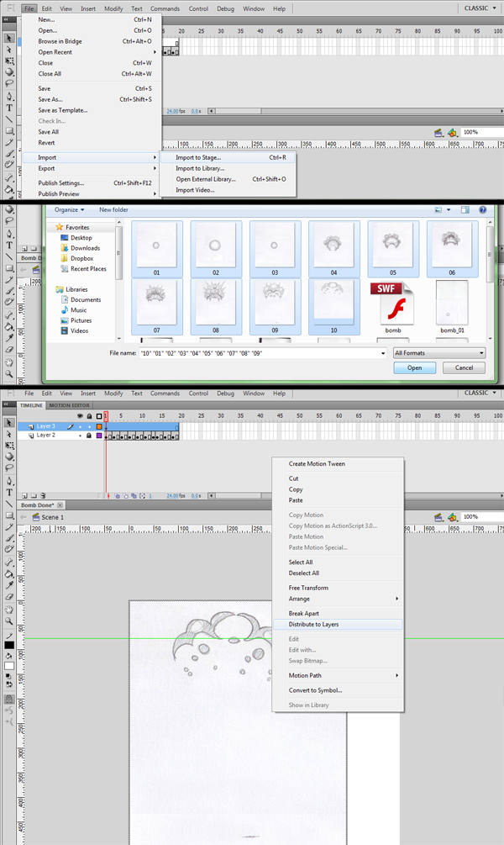Click the Center Frame icon under the red playhead

click(108, 496)
